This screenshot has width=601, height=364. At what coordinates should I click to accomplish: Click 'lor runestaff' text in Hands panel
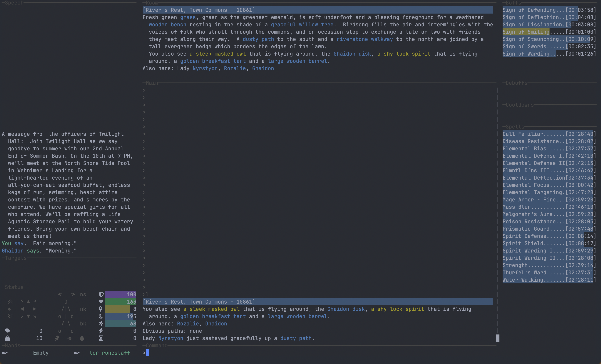tap(110, 353)
